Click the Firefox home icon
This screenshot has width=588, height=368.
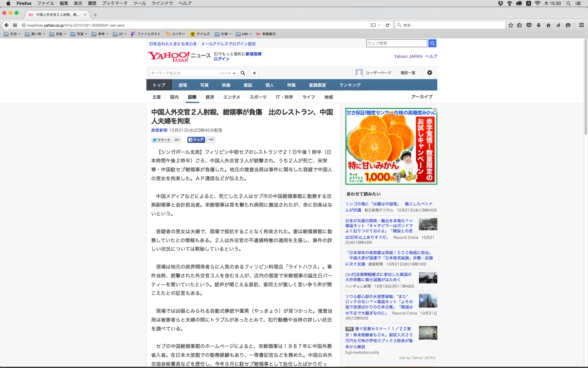coord(548,25)
